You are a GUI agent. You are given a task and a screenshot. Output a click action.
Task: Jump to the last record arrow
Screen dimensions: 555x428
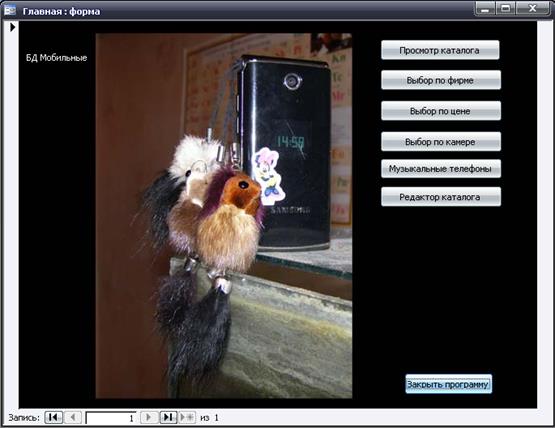(168, 417)
